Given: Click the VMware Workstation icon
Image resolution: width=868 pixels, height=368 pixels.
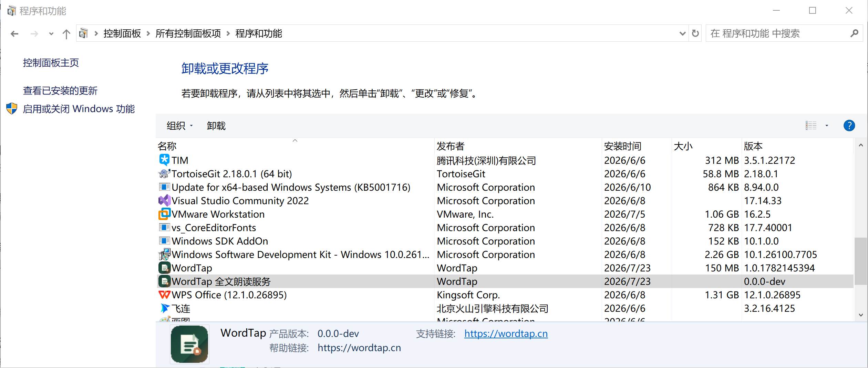Looking at the screenshot, I should 164,214.
